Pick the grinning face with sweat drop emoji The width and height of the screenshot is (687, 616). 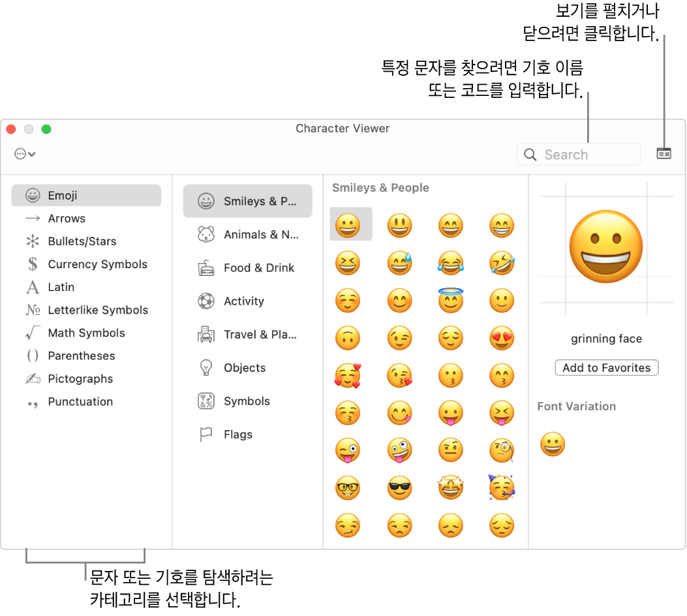[x=399, y=264]
